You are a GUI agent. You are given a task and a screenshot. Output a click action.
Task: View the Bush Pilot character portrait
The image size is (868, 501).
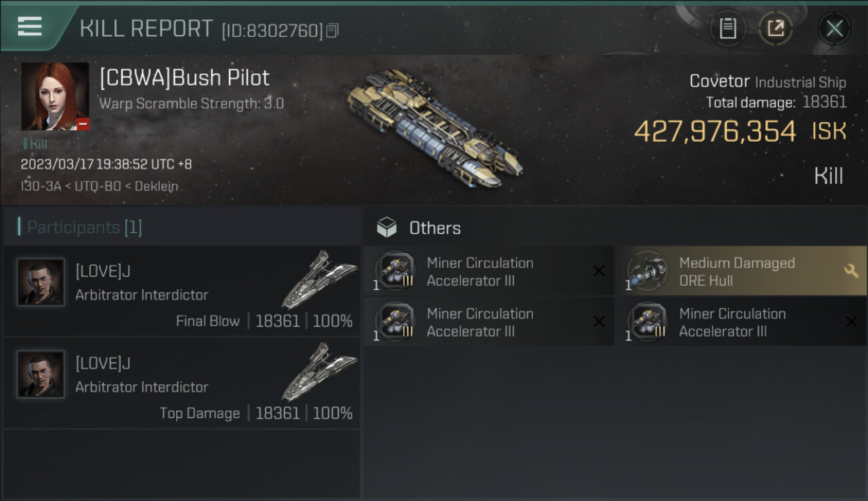point(55,96)
